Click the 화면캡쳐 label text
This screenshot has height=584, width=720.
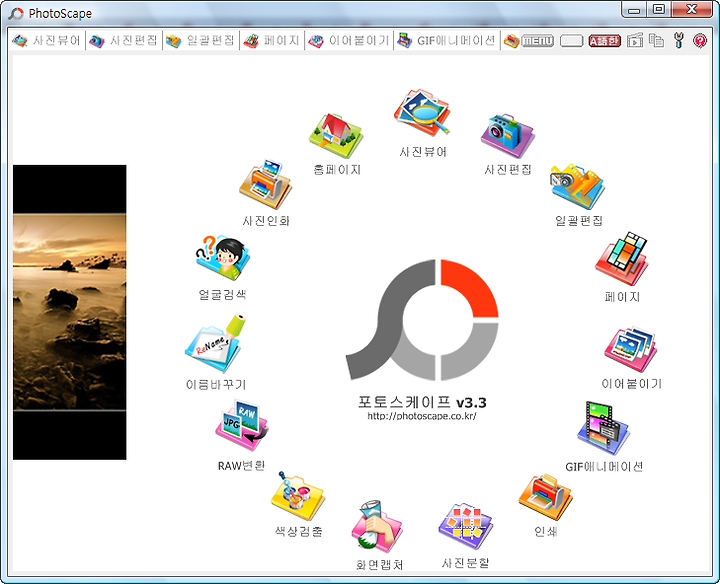379,564
